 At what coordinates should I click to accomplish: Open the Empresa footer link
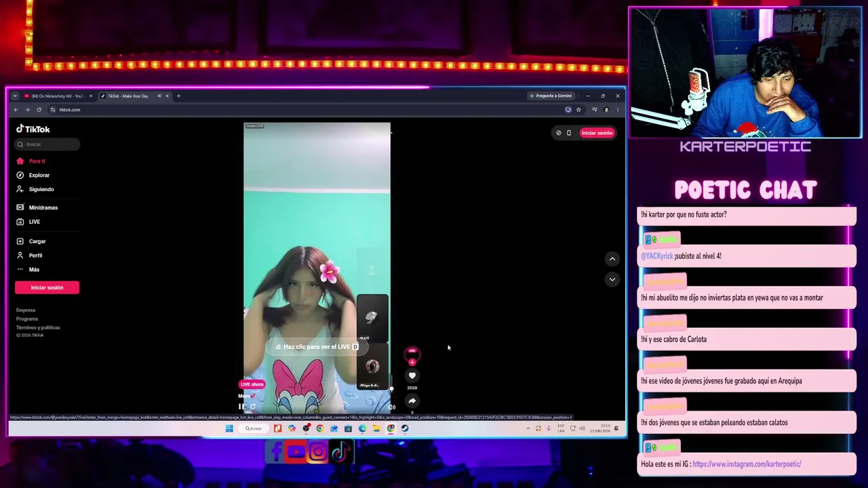click(x=26, y=310)
